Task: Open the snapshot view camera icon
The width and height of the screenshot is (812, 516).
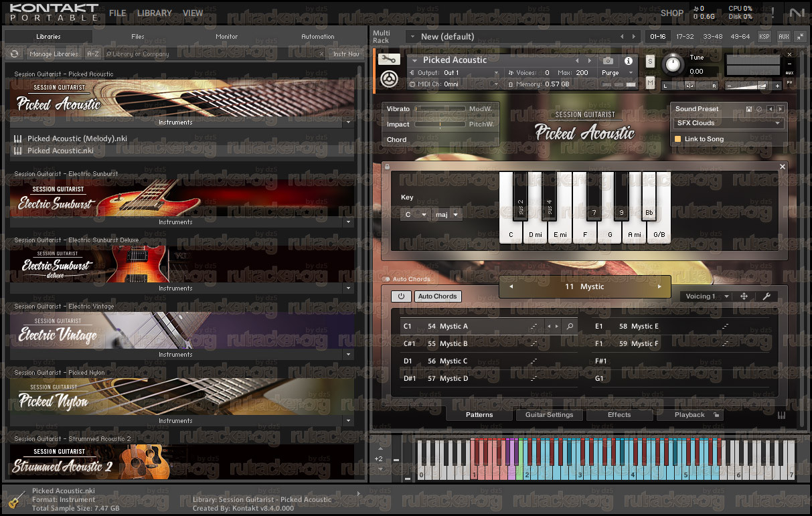Action: coord(608,60)
